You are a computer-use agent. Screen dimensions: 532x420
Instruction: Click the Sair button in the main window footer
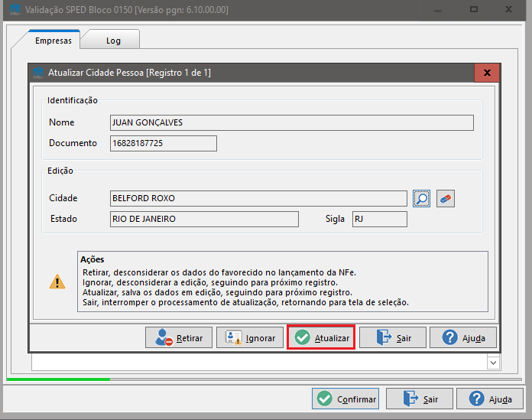(420, 399)
